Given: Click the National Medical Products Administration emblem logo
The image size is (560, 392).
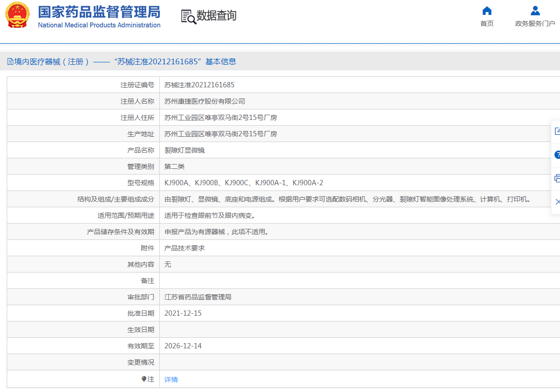Looking at the screenshot, I should point(18,14).
